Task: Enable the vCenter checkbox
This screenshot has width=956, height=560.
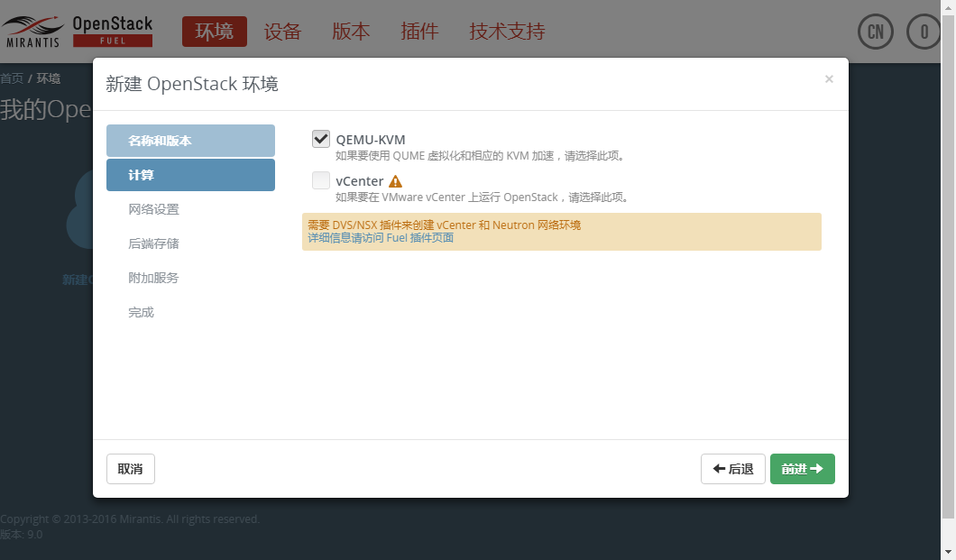Action: click(321, 179)
